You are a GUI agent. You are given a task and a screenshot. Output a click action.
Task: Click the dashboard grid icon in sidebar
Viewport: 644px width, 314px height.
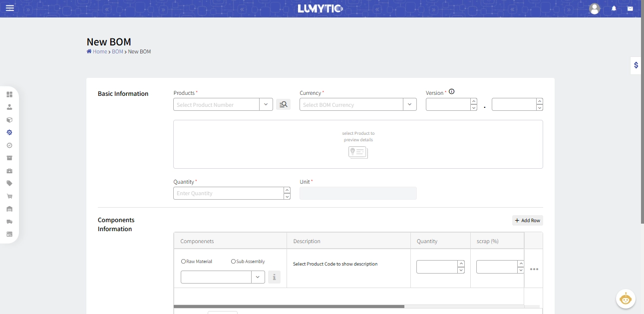point(9,94)
